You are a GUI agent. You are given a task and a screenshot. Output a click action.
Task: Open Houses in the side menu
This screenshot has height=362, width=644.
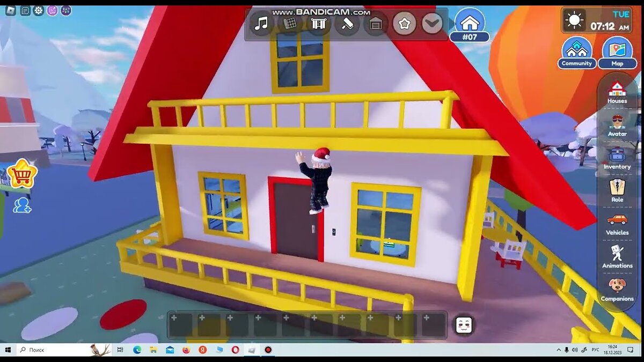(x=617, y=92)
